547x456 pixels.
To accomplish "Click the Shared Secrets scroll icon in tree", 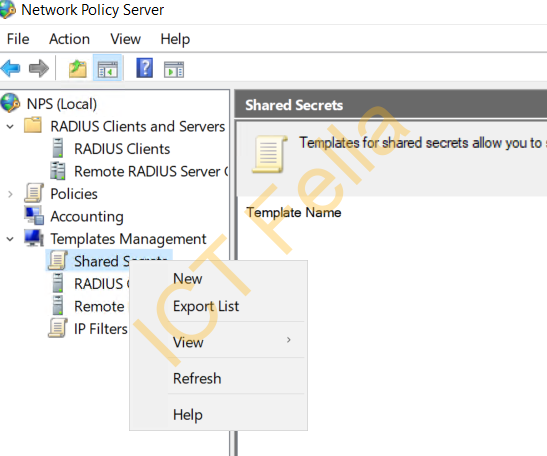I will coord(58,260).
